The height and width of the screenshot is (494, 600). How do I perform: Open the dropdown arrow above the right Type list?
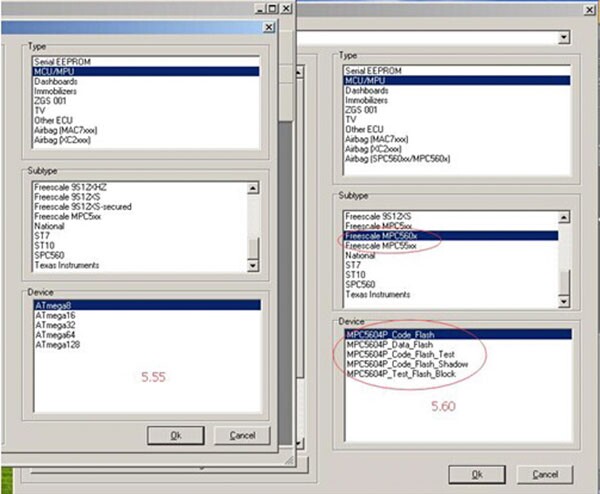coord(564,37)
